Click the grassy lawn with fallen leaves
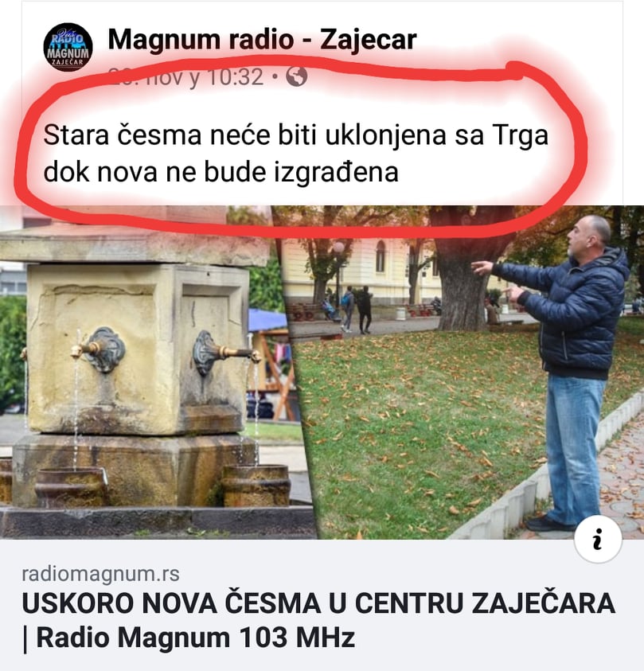This screenshot has width=644, height=671. click(420, 428)
